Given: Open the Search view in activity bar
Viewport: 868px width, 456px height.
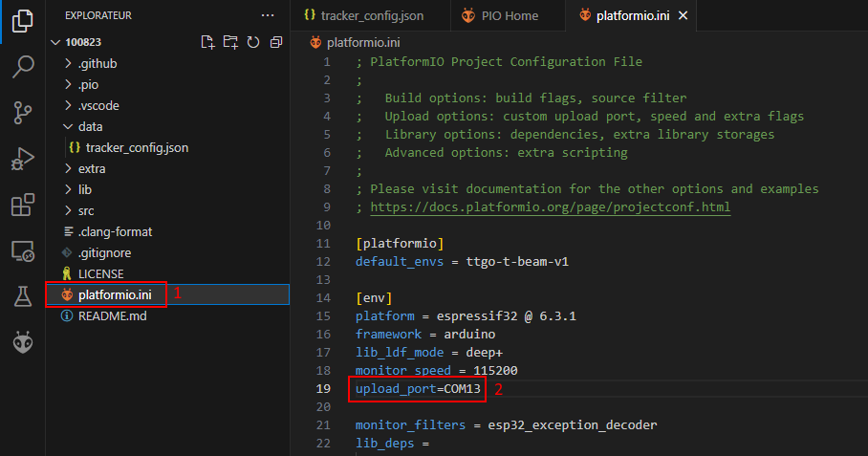Looking at the screenshot, I should (23, 66).
